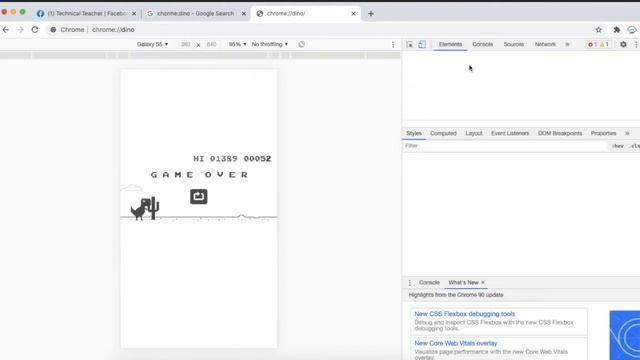Go back with the browser back arrow
This screenshot has height=360, width=640.
(6, 29)
